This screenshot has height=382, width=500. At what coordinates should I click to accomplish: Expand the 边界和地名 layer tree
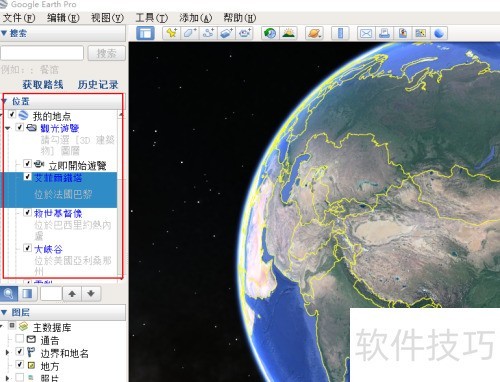coord(7,352)
